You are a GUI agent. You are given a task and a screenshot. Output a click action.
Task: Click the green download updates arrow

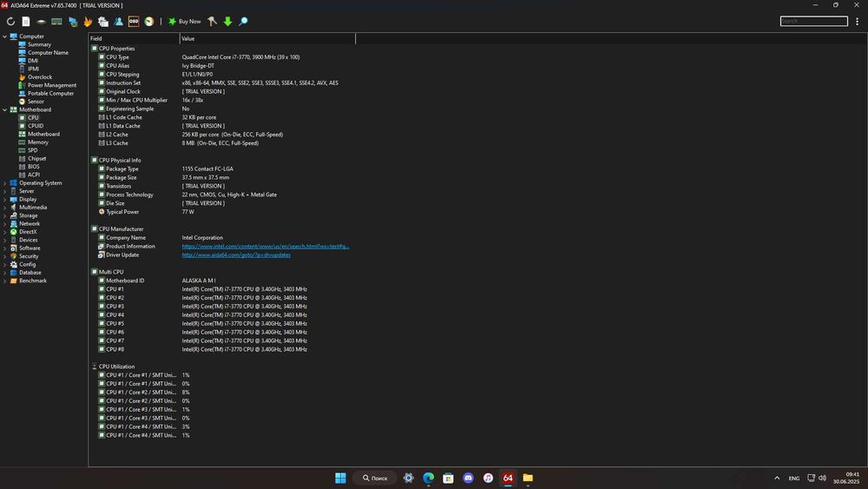(227, 22)
